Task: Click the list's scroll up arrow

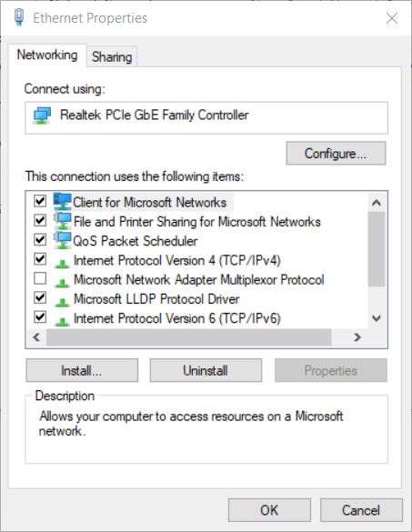Action: point(377,203)
